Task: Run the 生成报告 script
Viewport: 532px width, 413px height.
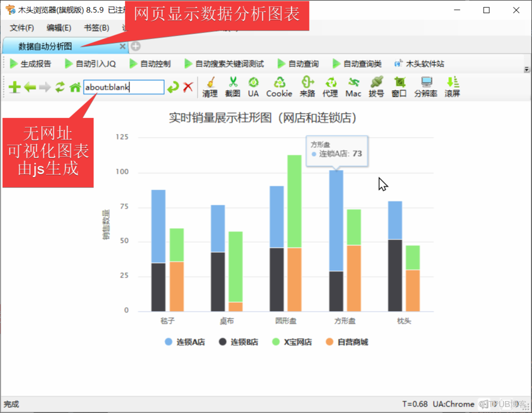Action: 31,63
